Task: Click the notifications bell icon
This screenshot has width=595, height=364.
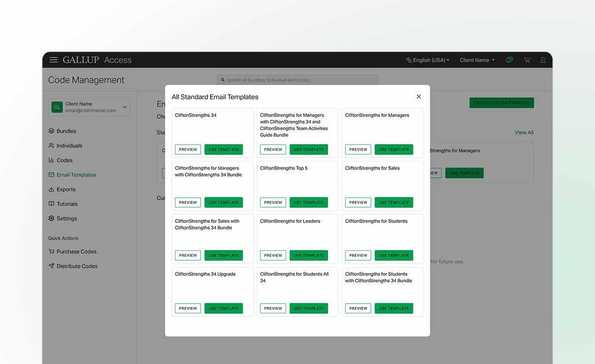Action: (509, 60)
